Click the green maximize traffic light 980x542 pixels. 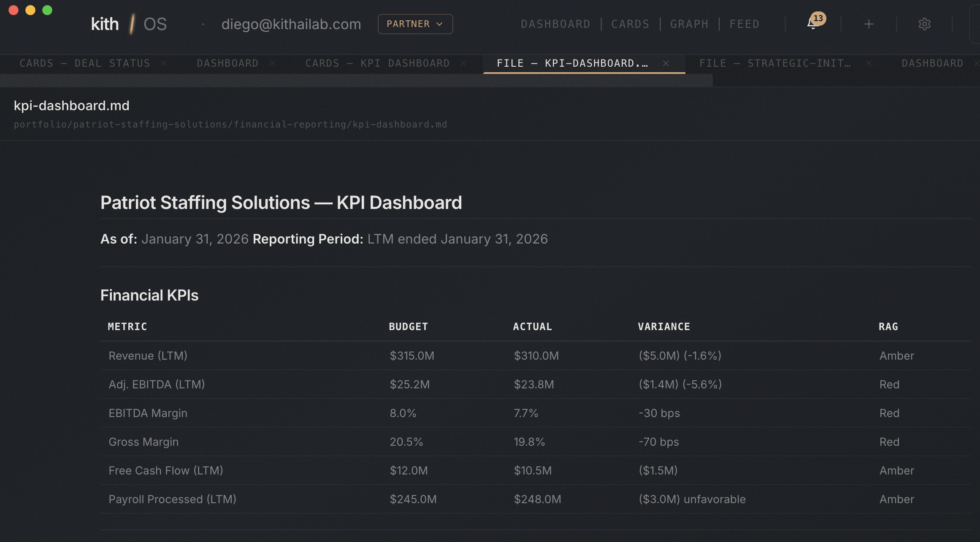point(47,10)
